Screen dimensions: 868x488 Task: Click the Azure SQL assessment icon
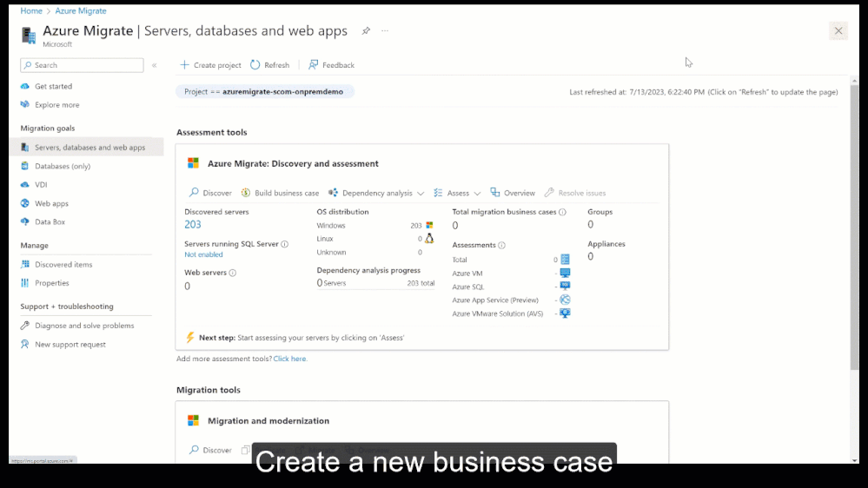565,286
